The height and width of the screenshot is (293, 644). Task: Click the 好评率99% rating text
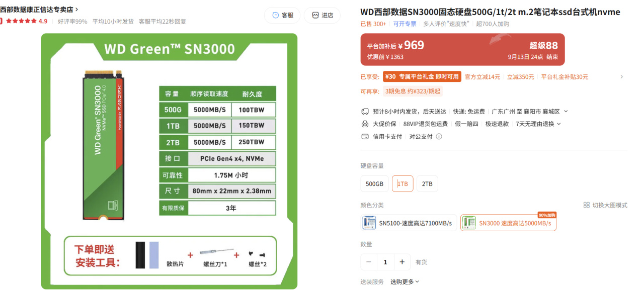click(72, 21)
